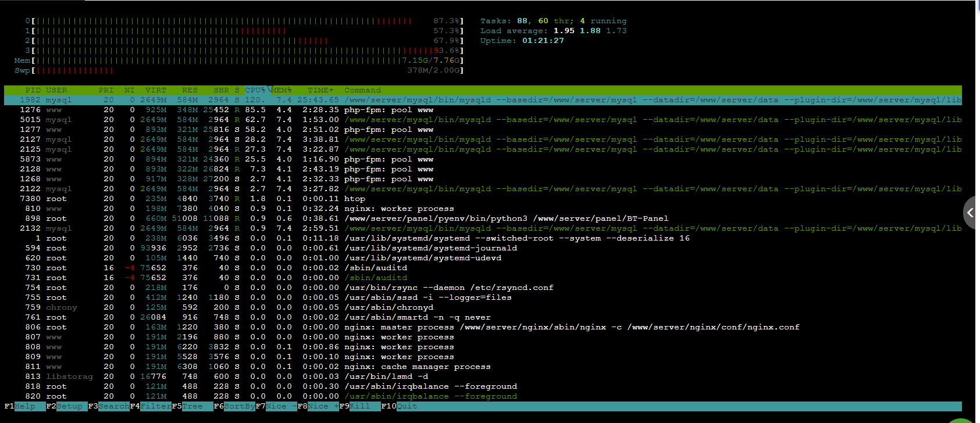Click F9 Kill in the function bar

coord(360,406)
